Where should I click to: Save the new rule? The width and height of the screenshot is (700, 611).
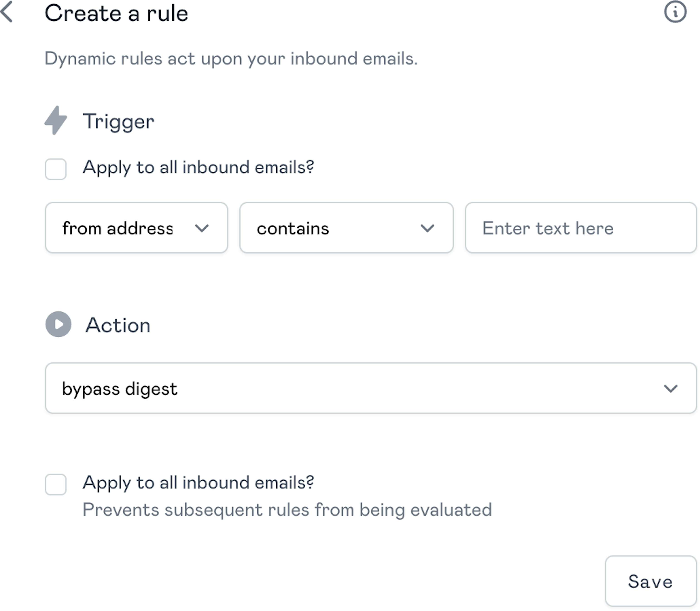pyautogui.click(x=650, y=581)
